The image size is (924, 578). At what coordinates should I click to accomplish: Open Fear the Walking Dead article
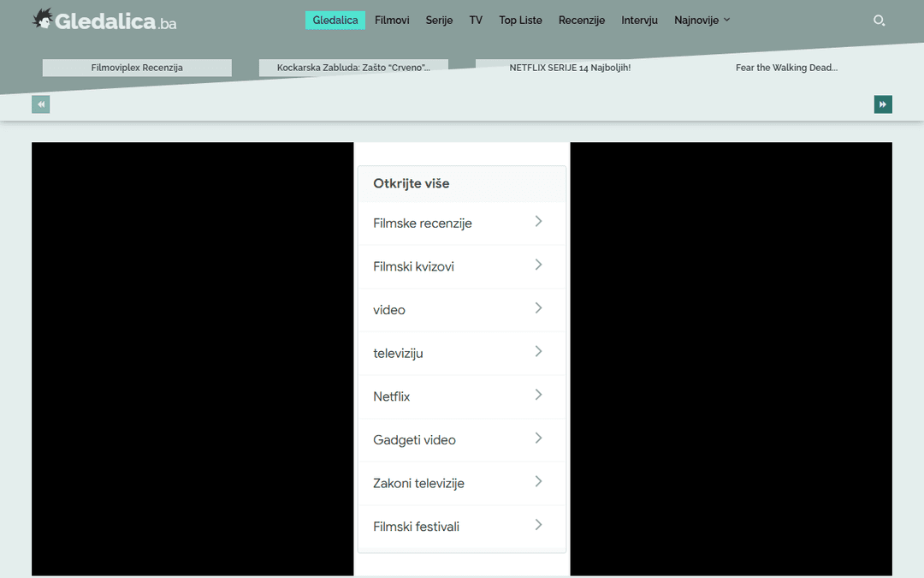pyautogui.click(x=786, y=68)
